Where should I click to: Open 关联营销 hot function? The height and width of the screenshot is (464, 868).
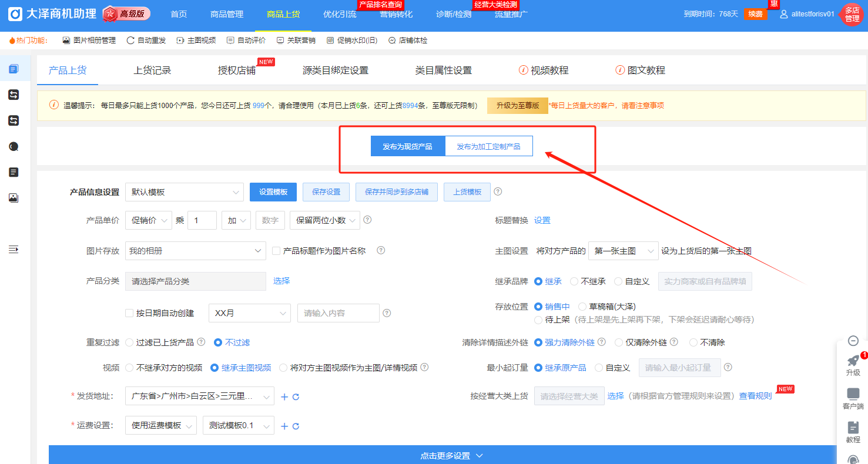tap(296, 41)
